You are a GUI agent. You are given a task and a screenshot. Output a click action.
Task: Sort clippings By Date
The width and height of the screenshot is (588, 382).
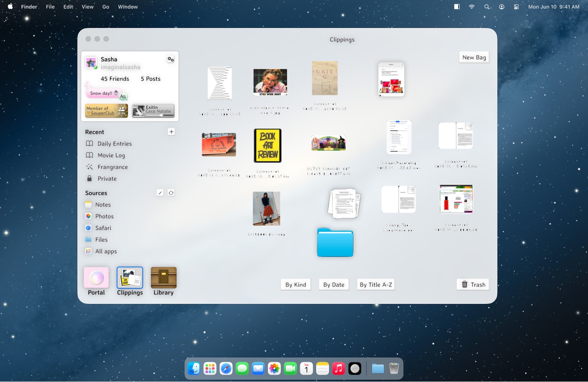[334, 285]
